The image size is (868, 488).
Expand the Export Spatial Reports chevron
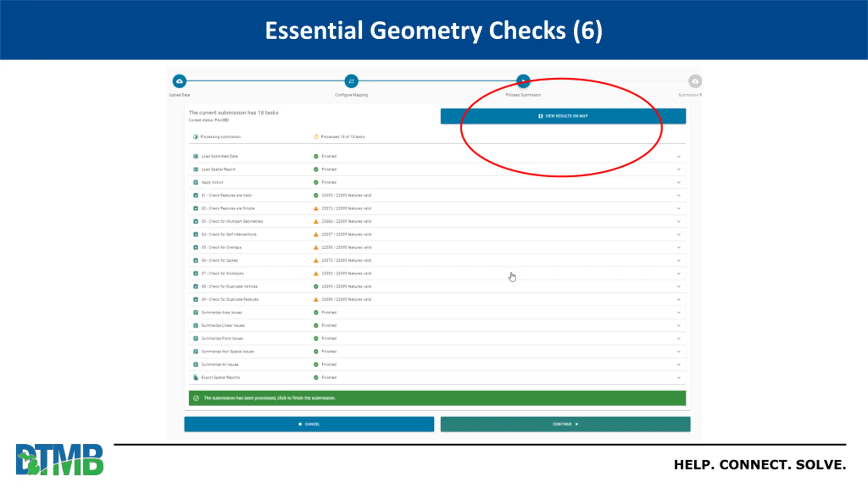click(x=678, y=377)
